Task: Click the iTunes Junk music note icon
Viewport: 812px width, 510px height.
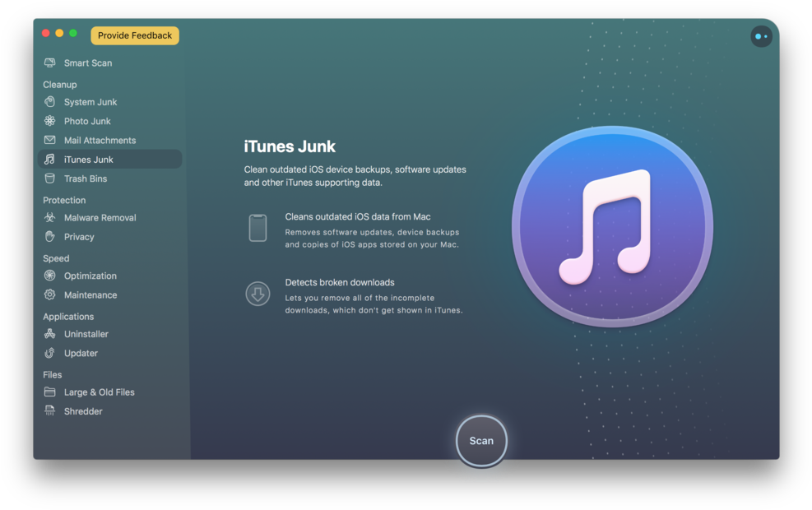Action: point(49,159)
